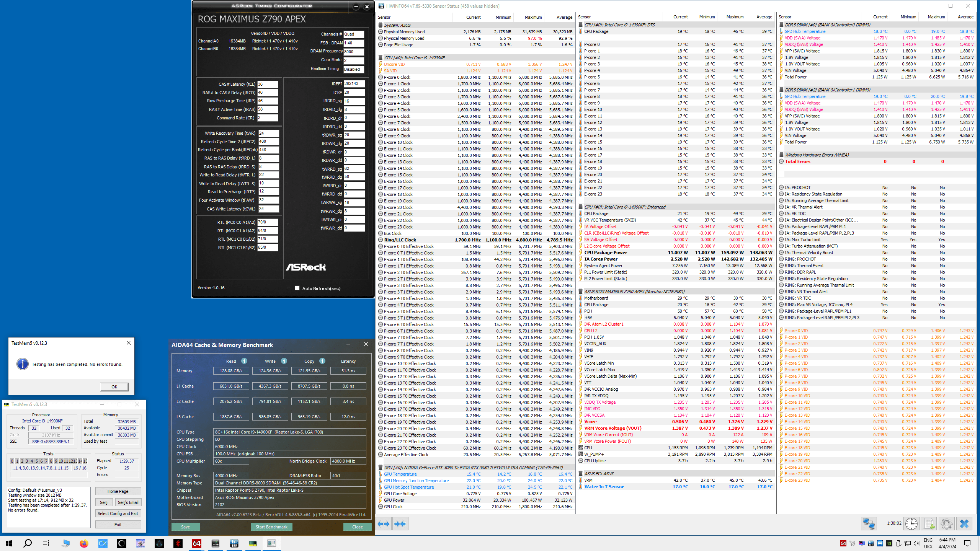Select Ring/LLC Clock row

tap(475, 240)
